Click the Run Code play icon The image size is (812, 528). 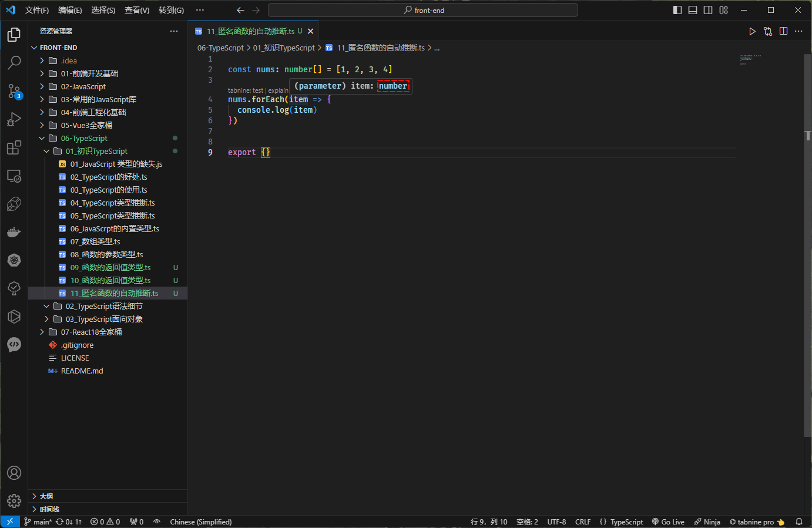(752, 31)
